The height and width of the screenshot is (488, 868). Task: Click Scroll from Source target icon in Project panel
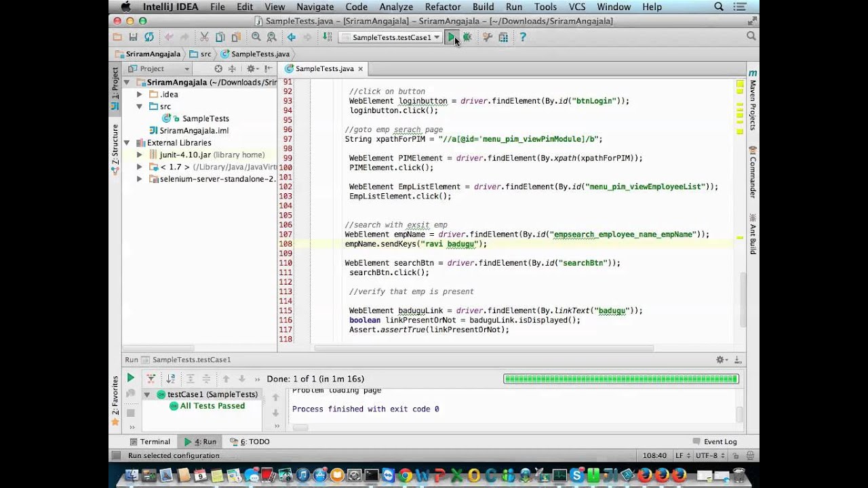coord(218,68)
